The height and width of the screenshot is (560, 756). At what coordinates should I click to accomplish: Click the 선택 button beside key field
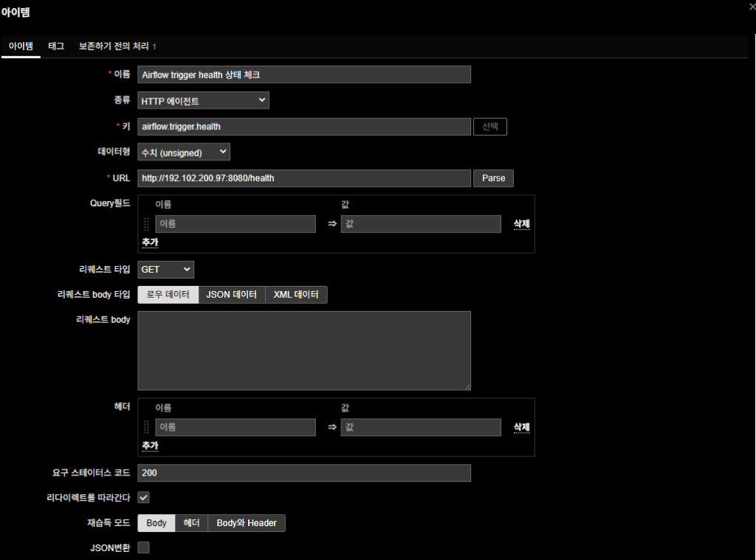click(x=490, y=126)
